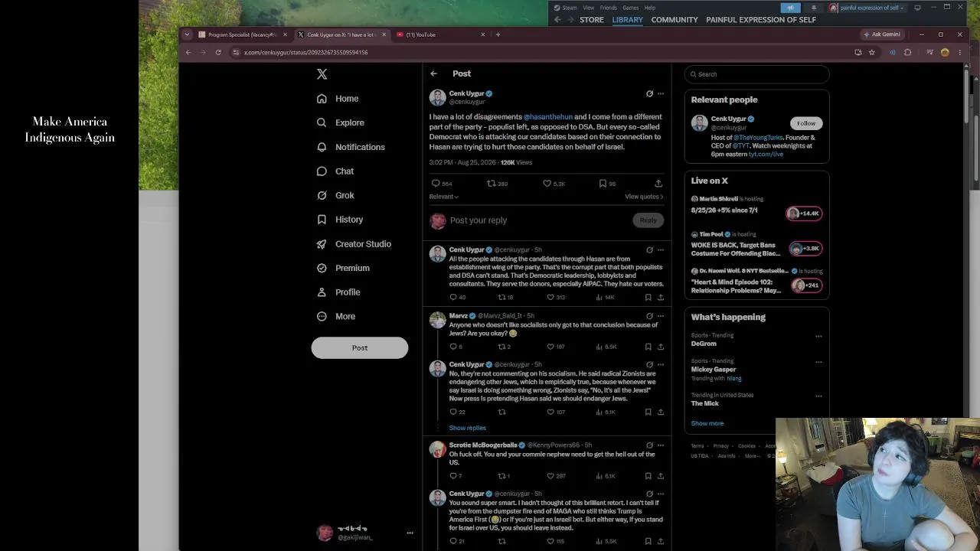Click the Reply button
Viewport: 980px width, 551px height.
(x=648, y=220)
